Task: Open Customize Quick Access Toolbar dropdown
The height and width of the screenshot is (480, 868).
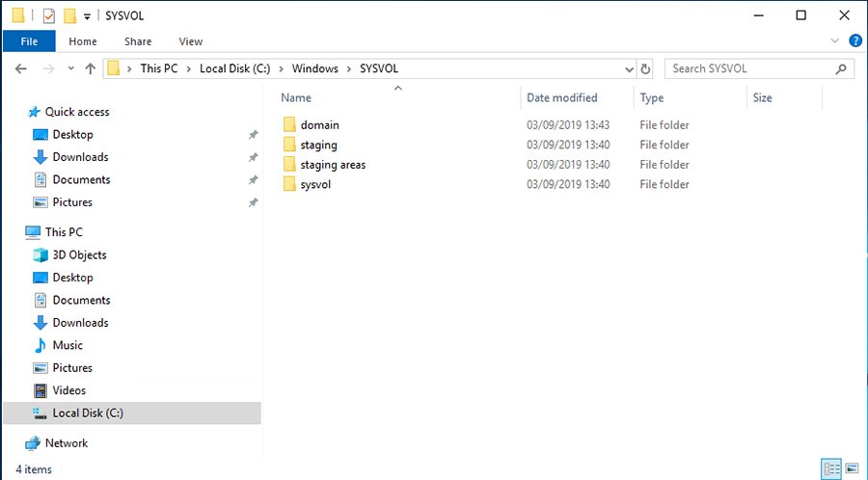Action: pyautogui.click(x=87, y=15)
